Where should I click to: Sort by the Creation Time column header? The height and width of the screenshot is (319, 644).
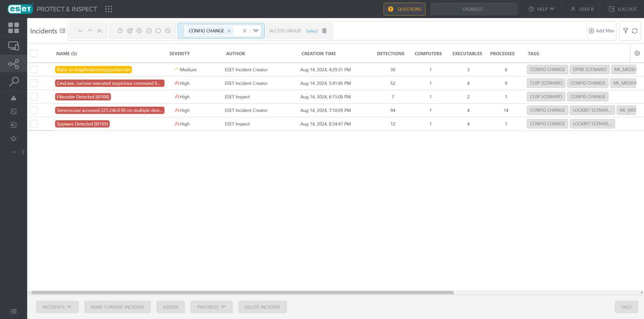point(318,54)
